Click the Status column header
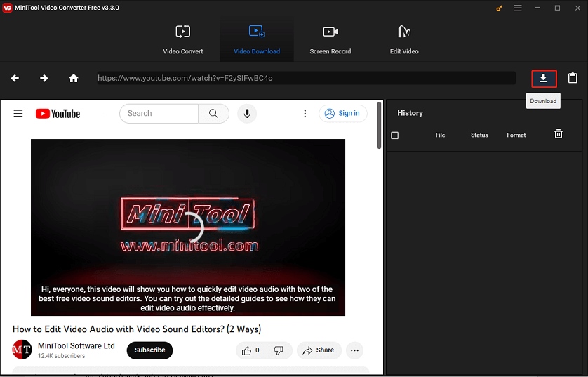 pyautogui.click(x=479, y=135)
